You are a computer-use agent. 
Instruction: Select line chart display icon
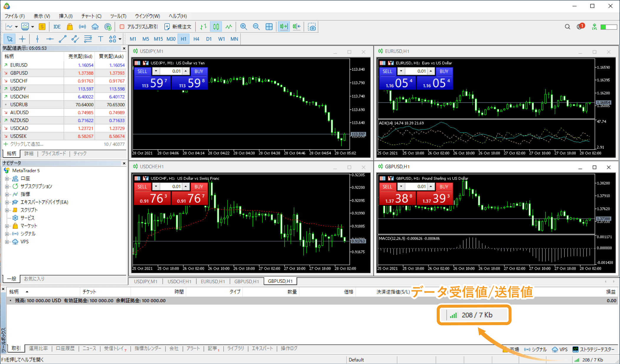(229, 27)
